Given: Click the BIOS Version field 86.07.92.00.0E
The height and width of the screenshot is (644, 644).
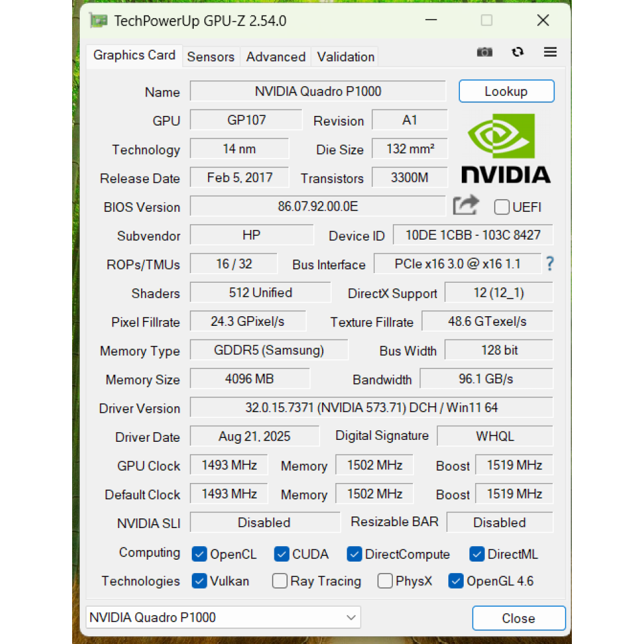Looking at the screenshot, I should 318,206.
